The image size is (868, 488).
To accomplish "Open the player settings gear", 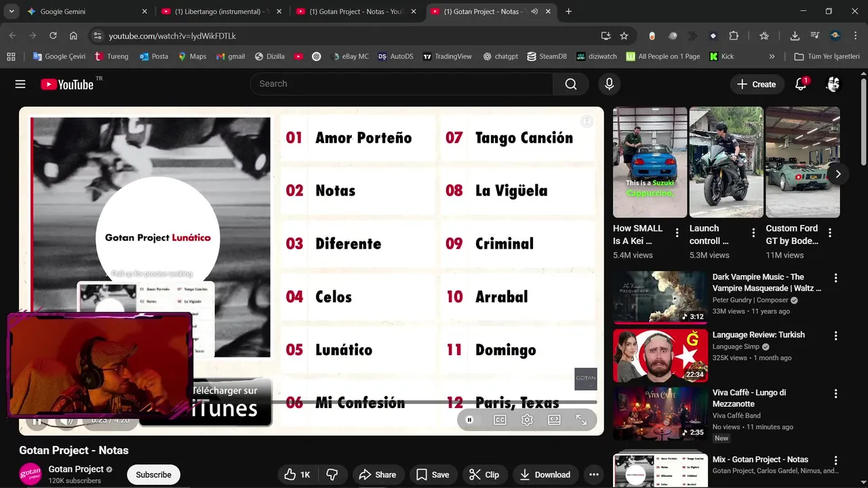I will (x=527, y=420).
